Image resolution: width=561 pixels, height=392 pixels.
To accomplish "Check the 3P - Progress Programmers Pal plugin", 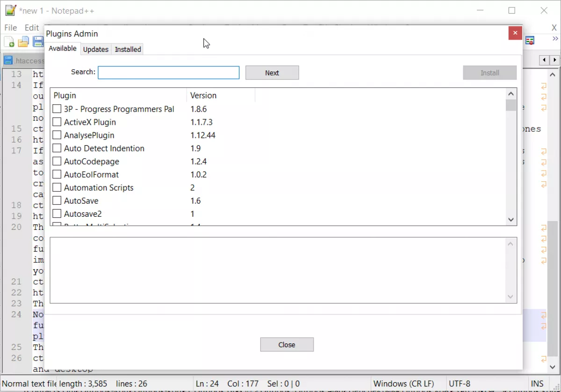I will point(57,109).
